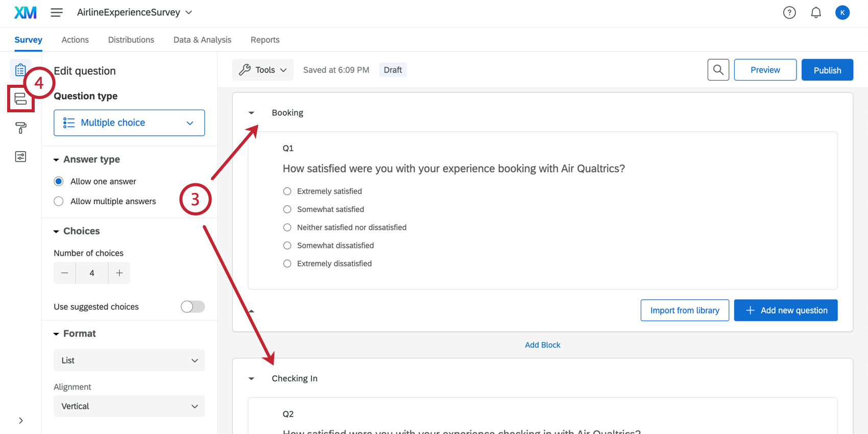The image size is (868, 434).
Task: Open Look and feel paint roller icon
Action: pos(20,128)
